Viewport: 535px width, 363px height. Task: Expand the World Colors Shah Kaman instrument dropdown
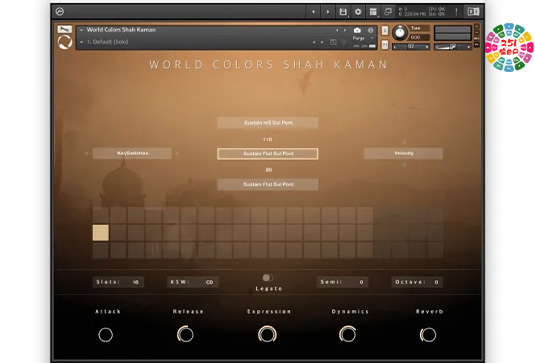tap(81, 30)
